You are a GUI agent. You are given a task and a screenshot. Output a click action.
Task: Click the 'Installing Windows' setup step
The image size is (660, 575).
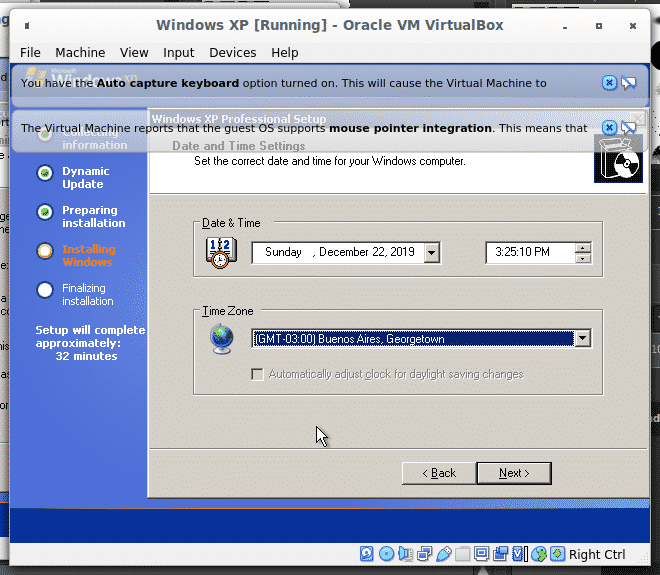tap(89, 256)
